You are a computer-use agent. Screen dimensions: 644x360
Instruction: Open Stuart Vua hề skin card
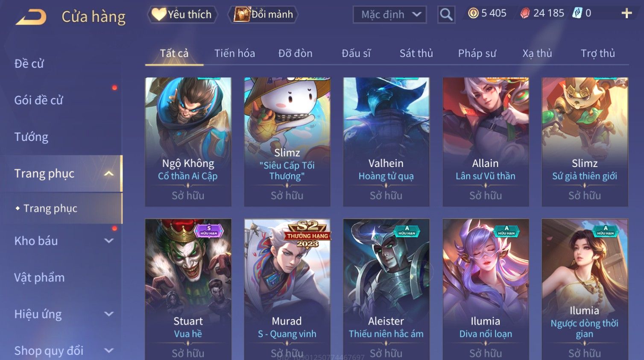(188, 290)
